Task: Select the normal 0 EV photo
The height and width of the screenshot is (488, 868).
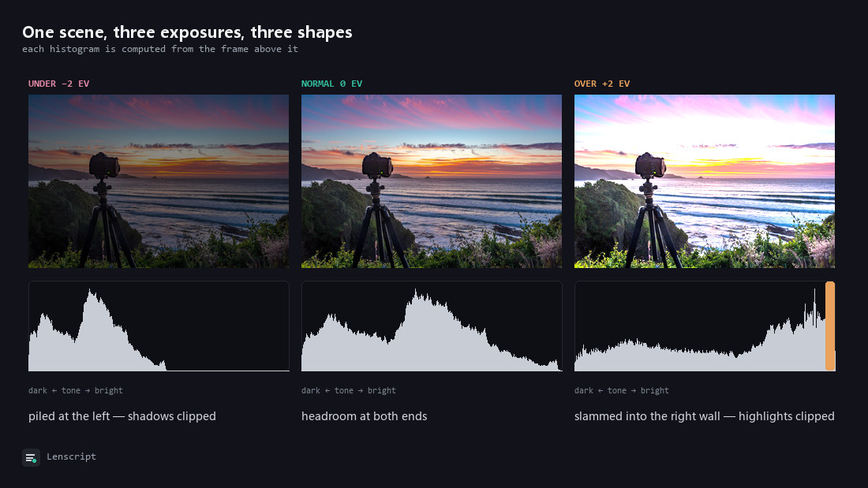Action: 431,181
